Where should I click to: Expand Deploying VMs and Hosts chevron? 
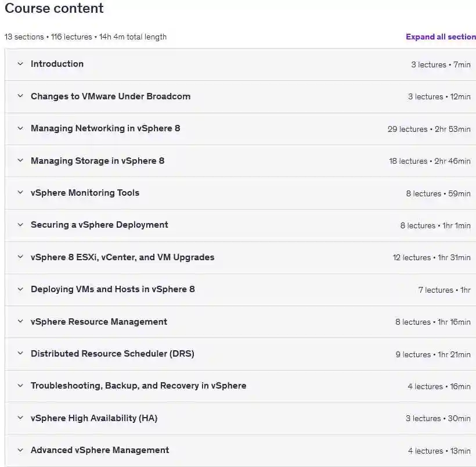pyautogui.click(x=20, y=289)
